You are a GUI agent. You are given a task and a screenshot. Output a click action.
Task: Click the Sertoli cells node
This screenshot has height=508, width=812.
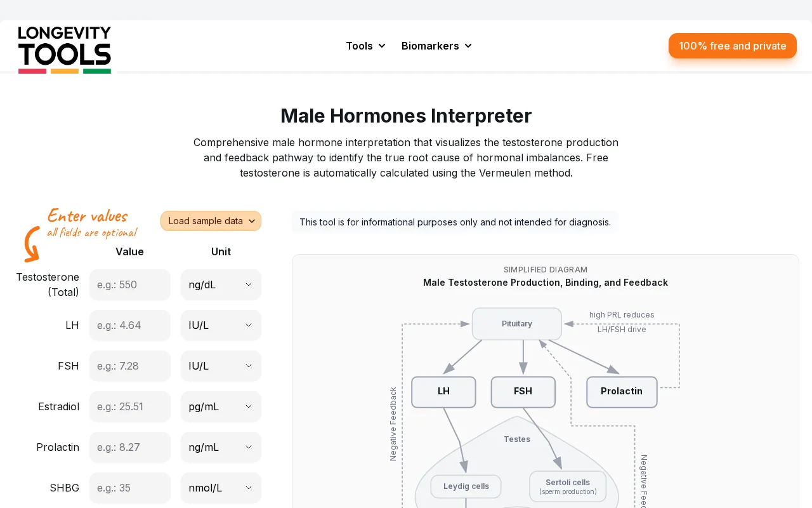pyautogui.click(x=568, y=486)
